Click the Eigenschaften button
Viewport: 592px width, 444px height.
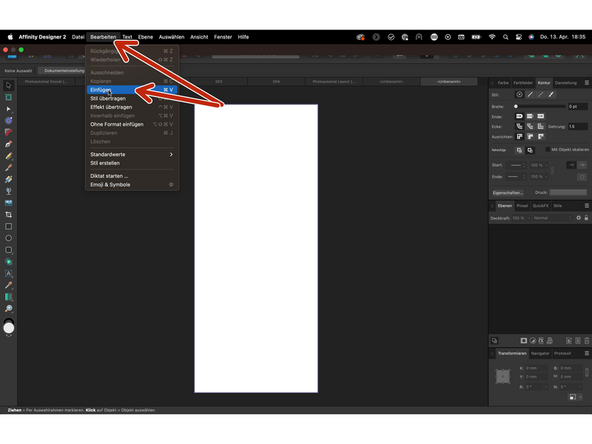tap(508, 193)
